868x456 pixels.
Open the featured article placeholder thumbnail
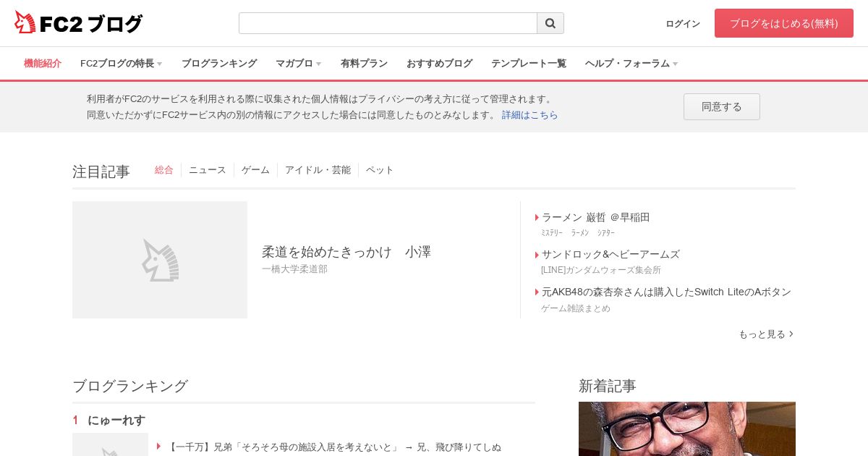[x=160, y=260]
